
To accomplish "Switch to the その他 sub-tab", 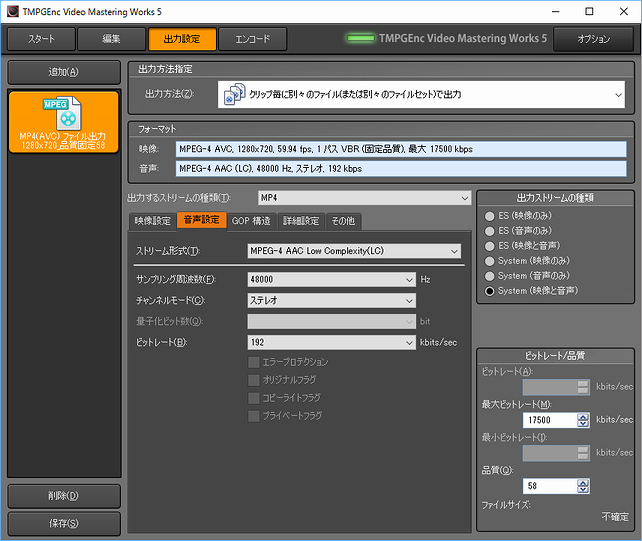I will pyautogui.click(x=343, y=221).
